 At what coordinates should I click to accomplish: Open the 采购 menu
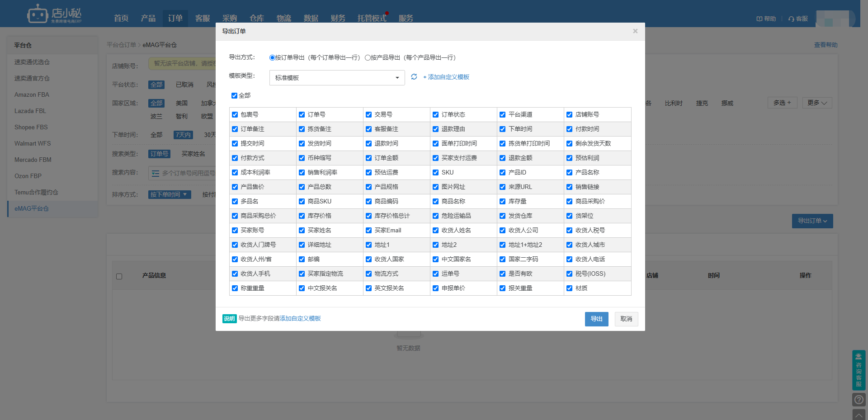(x=230, y=19)
